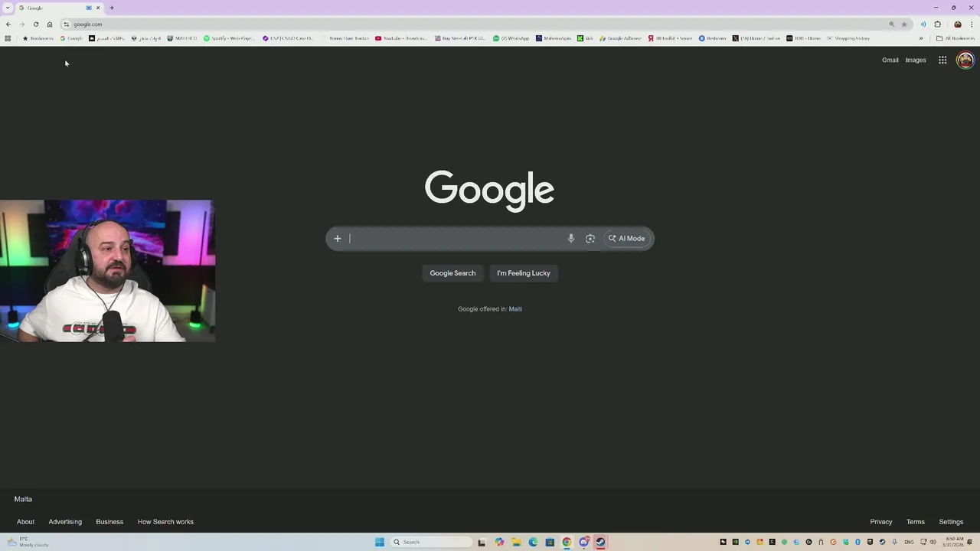Go back with browser back arrow
This screenshot has height=551, width=980.
[8, 24]
